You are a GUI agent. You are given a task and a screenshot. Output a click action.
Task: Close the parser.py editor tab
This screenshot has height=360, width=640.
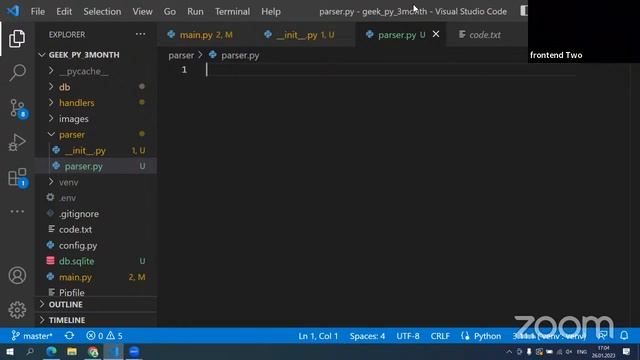tap(436, 34)
